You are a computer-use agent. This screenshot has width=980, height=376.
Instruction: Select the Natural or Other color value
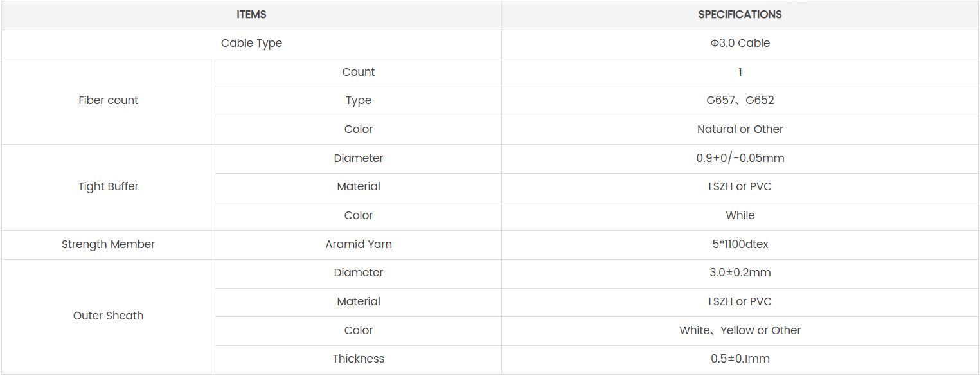tap(740, 130)
